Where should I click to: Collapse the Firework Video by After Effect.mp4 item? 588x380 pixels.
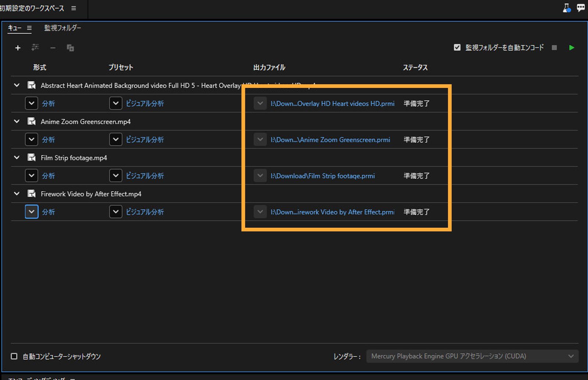pyautogui.click(x=17, y=194)
